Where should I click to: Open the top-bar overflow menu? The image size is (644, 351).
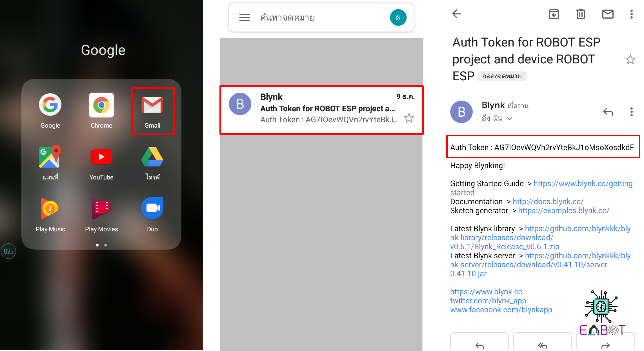point(631,14)
